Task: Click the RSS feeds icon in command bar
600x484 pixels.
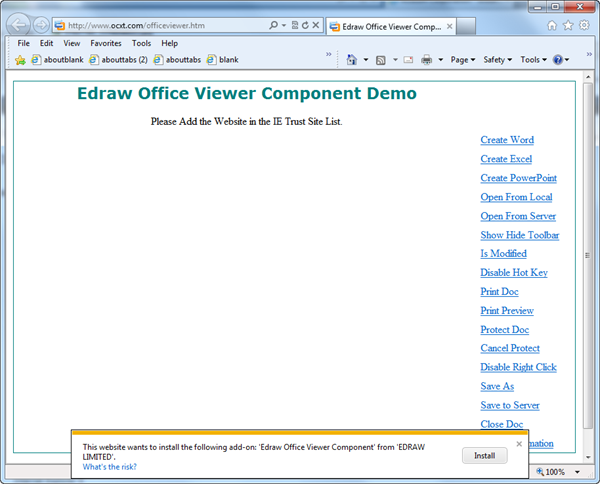Action: pos(381,60)
